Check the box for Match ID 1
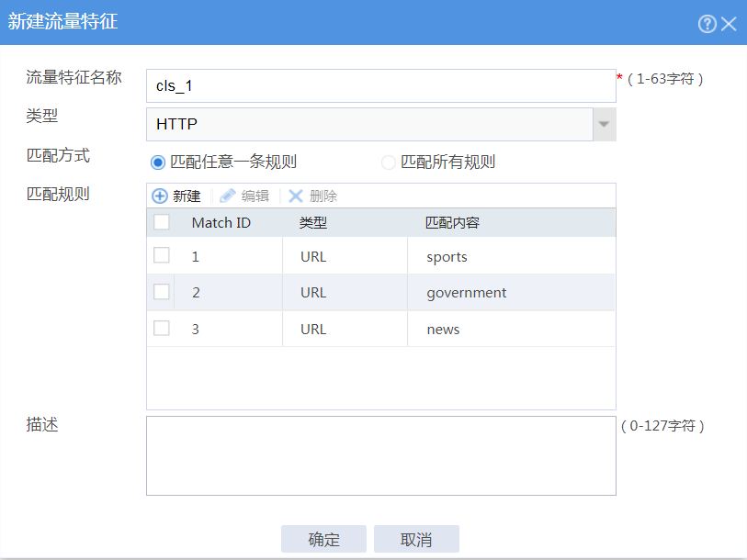 [162, 256]
